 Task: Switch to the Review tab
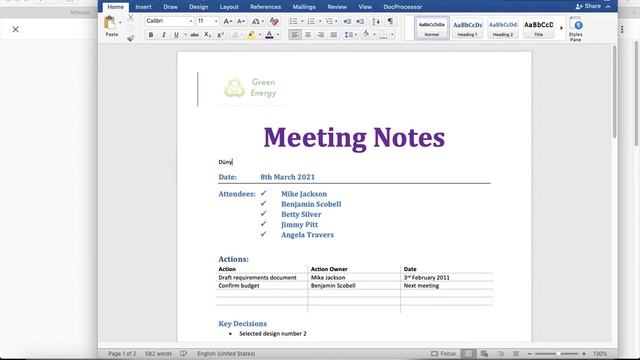tap(337, 7)
